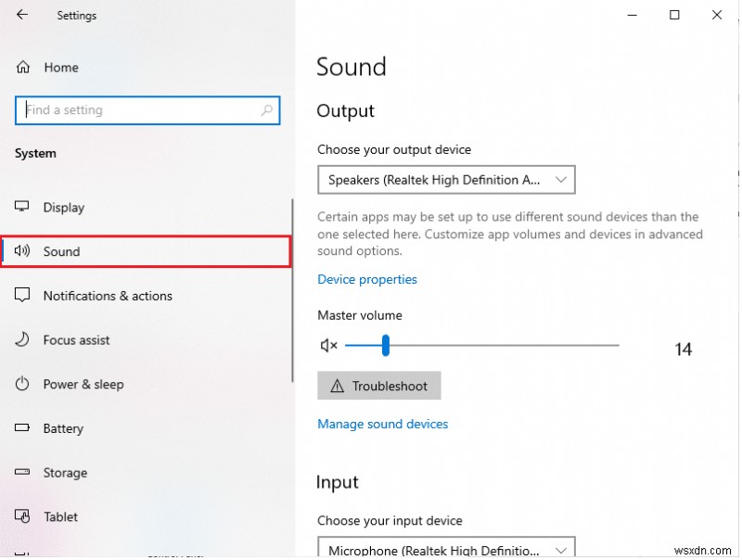Click the Master volume slider handle
Screen dimensions: 742x560
coord(385,345)
